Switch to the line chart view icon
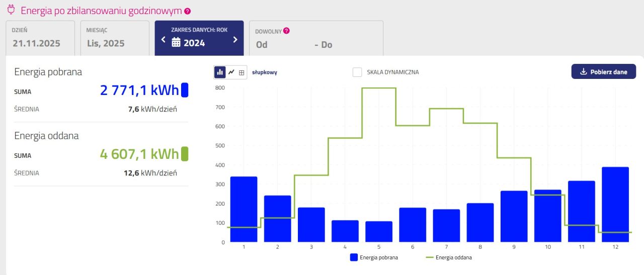This screenshot has height=275, width=644. point(231,72)
